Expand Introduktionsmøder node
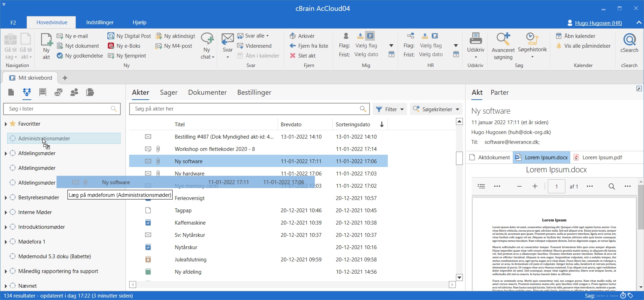This screenshot has width=644, height=300. 6,227
